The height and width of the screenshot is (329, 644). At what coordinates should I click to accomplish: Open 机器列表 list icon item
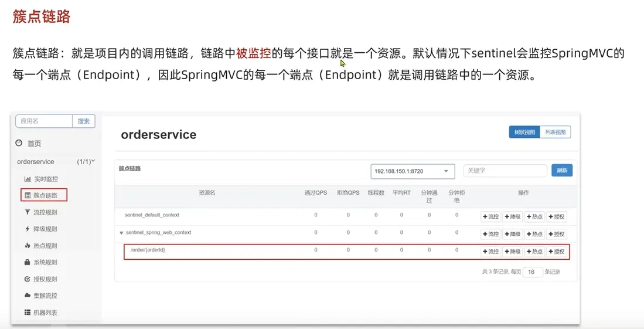28,313
